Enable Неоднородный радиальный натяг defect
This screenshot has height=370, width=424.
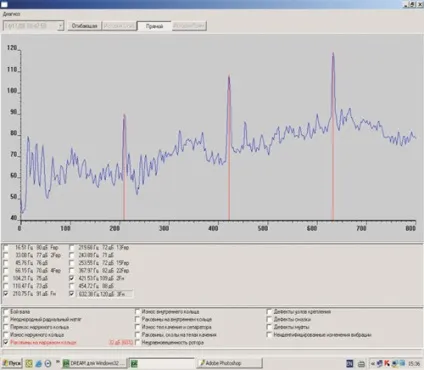[x=6, y=319]
